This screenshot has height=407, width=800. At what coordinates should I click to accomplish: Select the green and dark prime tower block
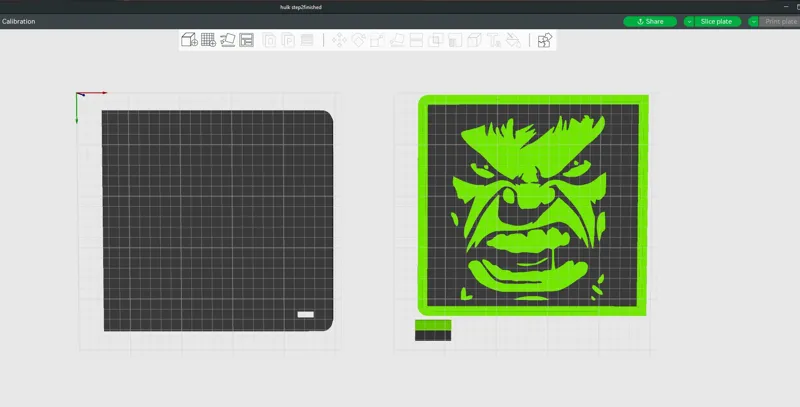[x=433, y=330]
